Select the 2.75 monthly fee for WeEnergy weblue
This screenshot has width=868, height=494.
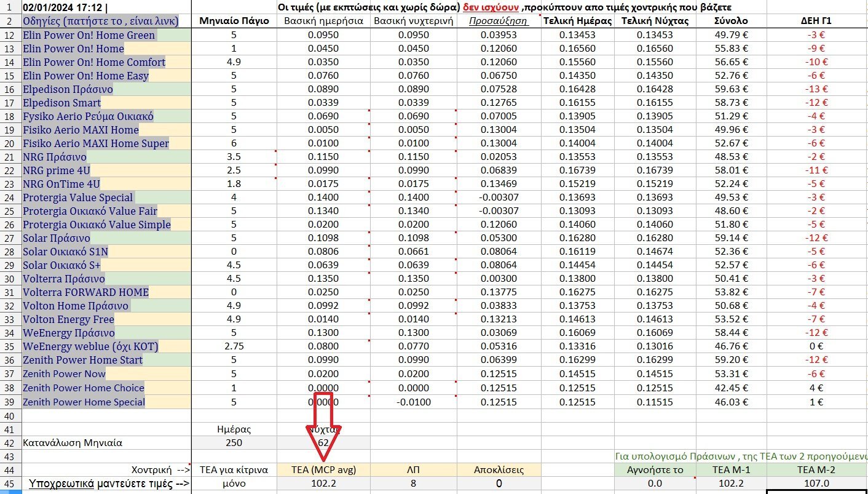click(x=234, y=346)
